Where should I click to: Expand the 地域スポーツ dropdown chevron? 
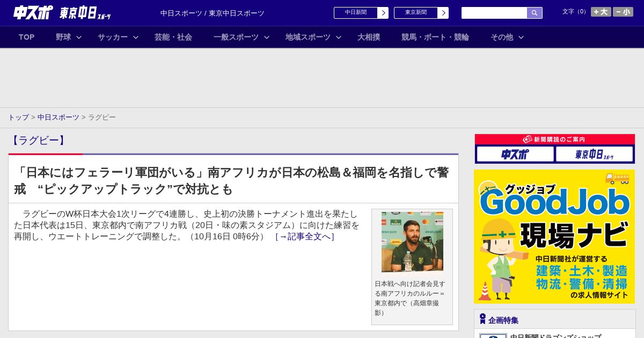339,37
